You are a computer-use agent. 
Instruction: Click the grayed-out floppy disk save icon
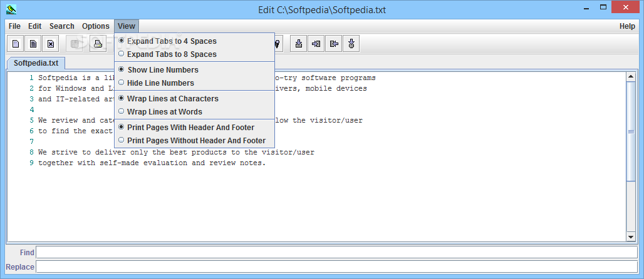coord(75,44)
